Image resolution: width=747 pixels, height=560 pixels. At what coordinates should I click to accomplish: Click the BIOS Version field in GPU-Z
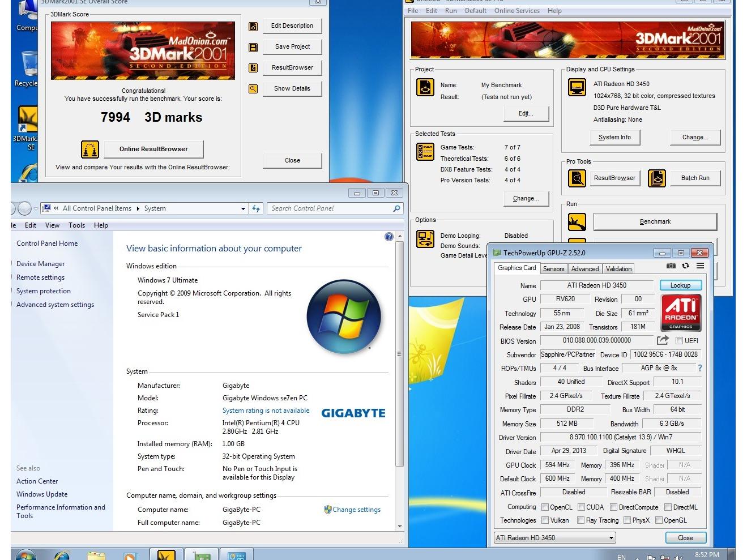tap(596, 340)
